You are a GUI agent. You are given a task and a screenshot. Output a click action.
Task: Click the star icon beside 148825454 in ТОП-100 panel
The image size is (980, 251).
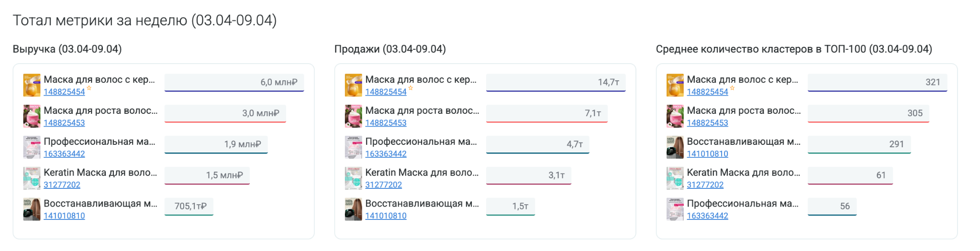click(732, 88)
